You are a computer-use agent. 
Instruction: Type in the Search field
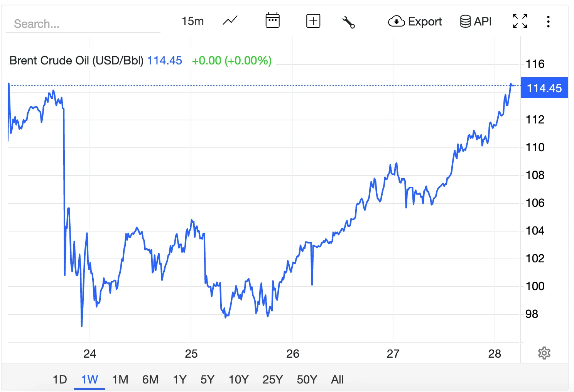click(x=83, y=24)
